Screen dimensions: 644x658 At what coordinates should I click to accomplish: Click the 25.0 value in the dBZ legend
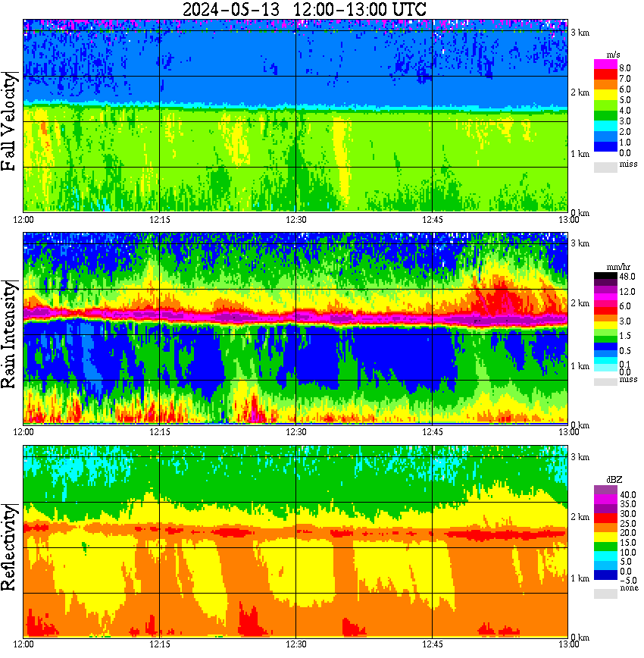point(628,523)
